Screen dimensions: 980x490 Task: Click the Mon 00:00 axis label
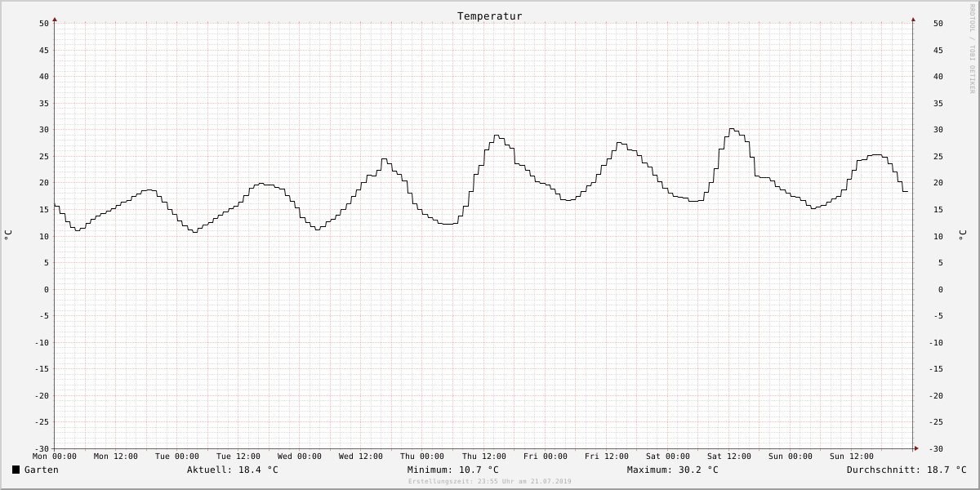click(55, 457)
